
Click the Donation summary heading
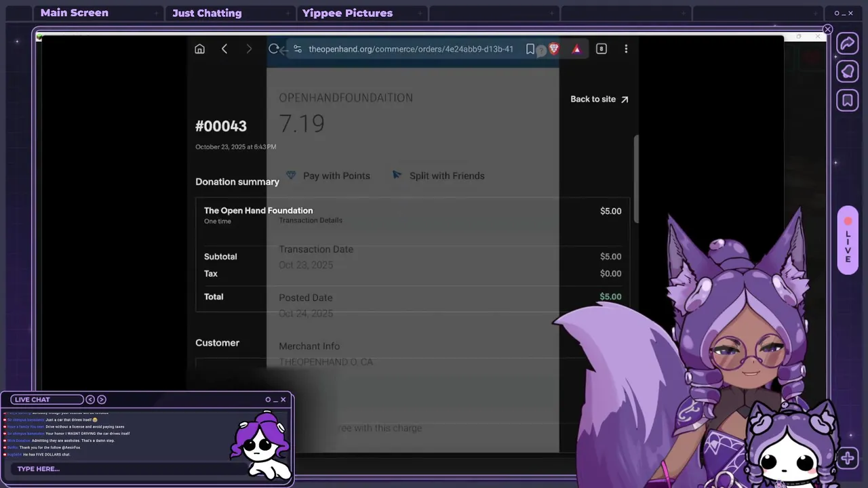coord(237,182)
